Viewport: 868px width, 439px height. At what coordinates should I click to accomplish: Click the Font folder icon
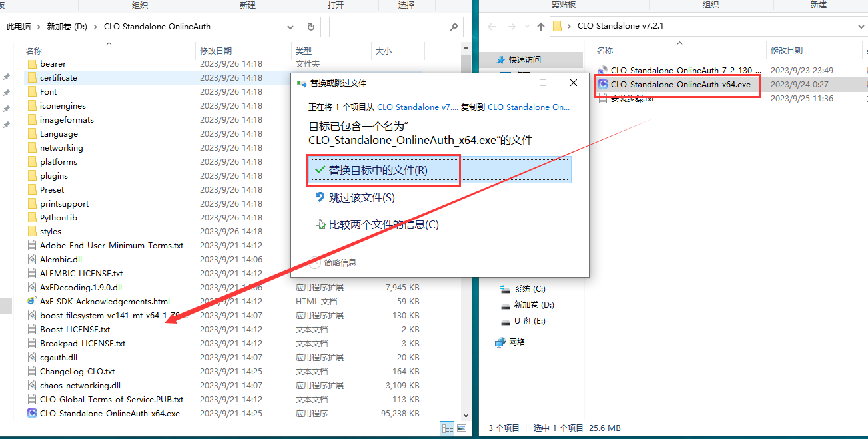(32, 92)
